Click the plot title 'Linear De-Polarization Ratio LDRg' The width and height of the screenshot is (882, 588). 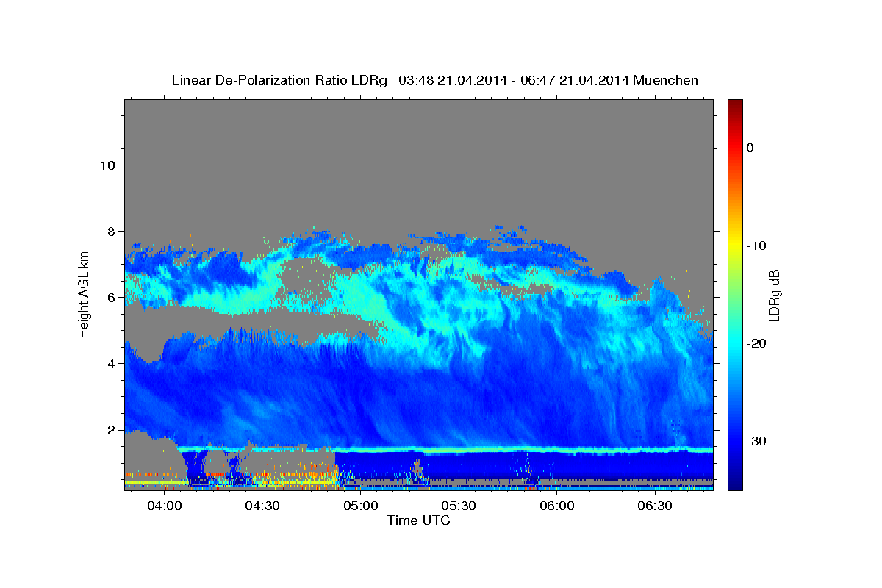click(x=279, y=80)
